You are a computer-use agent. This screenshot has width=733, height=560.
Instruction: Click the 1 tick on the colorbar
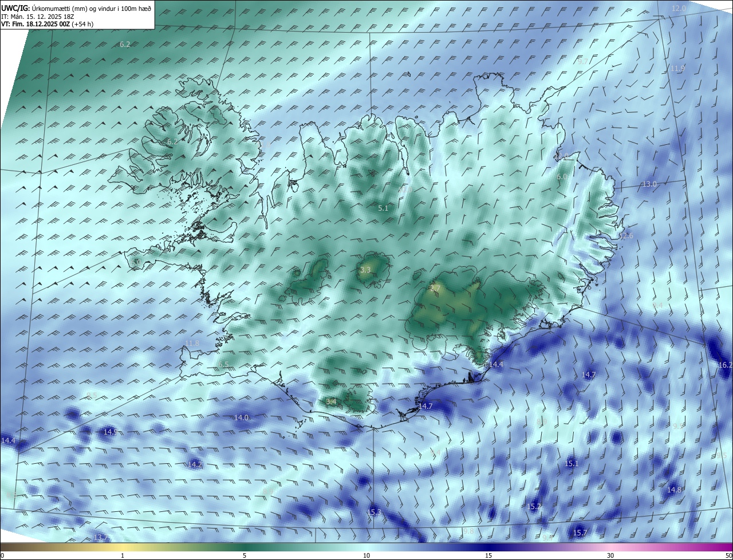pyautogui.click(x=123, y=555)
